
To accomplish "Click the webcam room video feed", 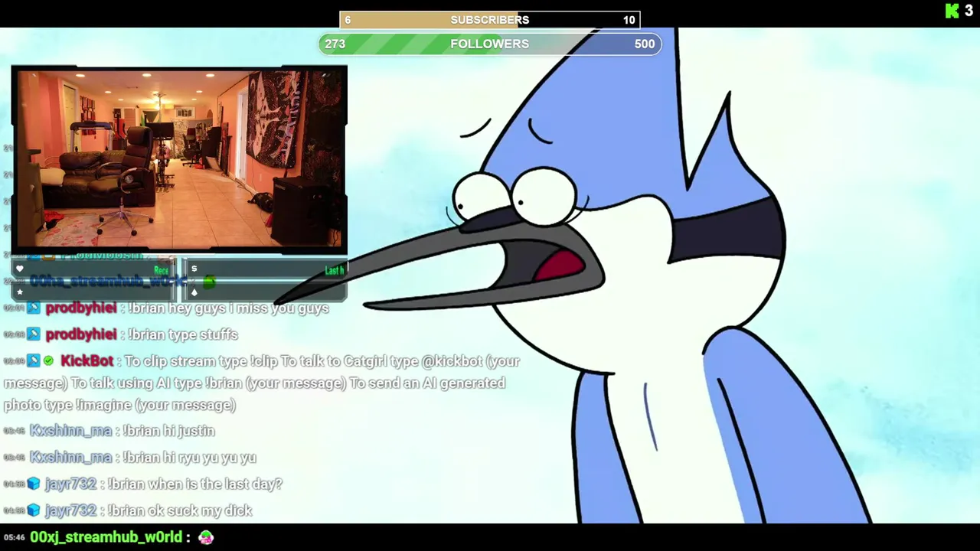I will coord(179,159).
